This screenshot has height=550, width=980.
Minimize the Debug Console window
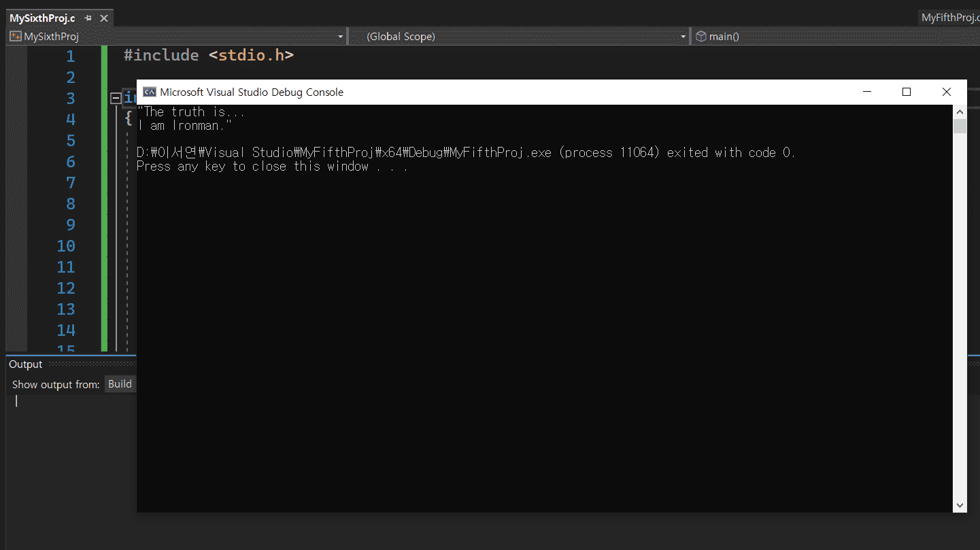pyautogui.click(x=866, y=92)
